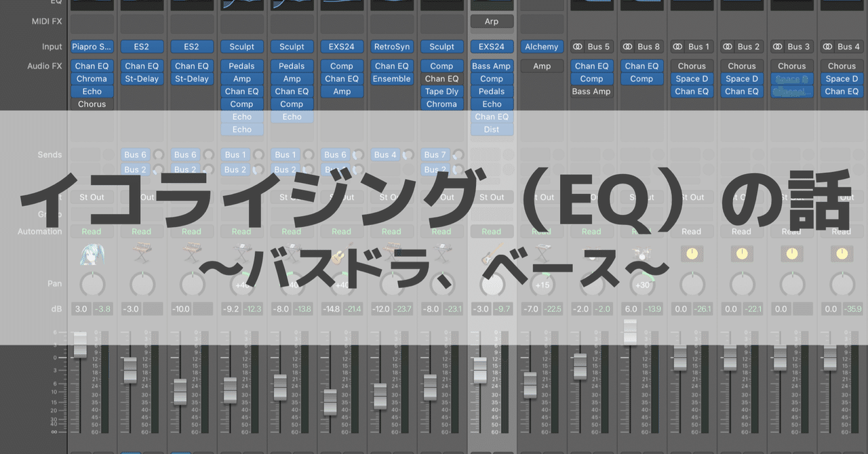
Task: Click the stereo format icon beside Bus 3 input
Action: tap(778, 47)
